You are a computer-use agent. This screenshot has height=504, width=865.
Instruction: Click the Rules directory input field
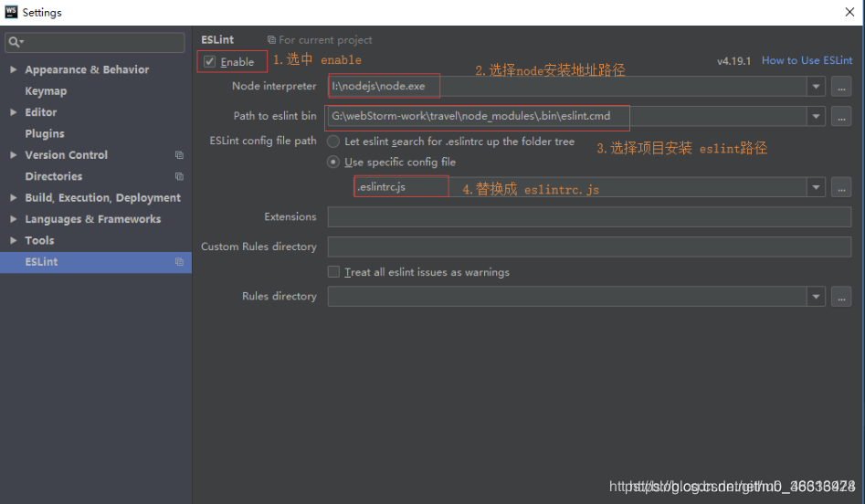point(567,297)
